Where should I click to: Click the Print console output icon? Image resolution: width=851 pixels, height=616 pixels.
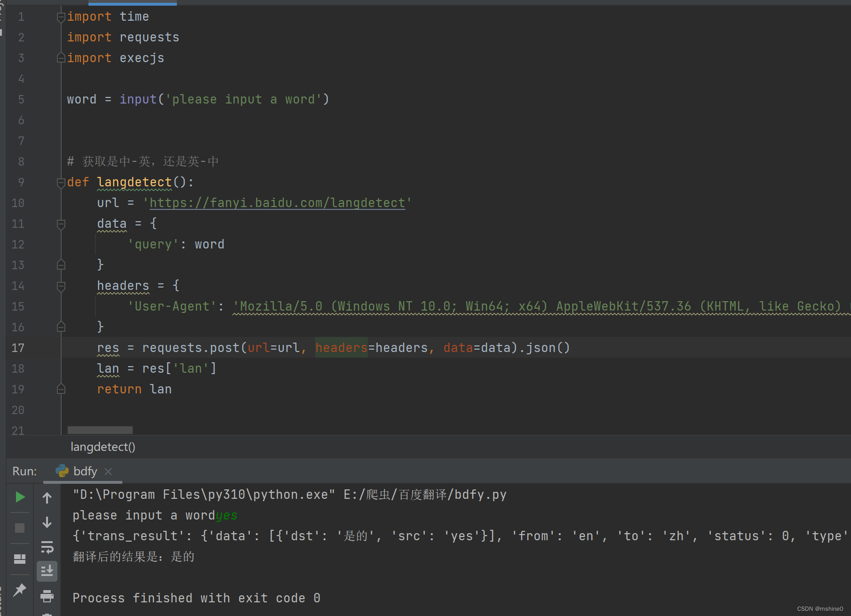(47, 596)
